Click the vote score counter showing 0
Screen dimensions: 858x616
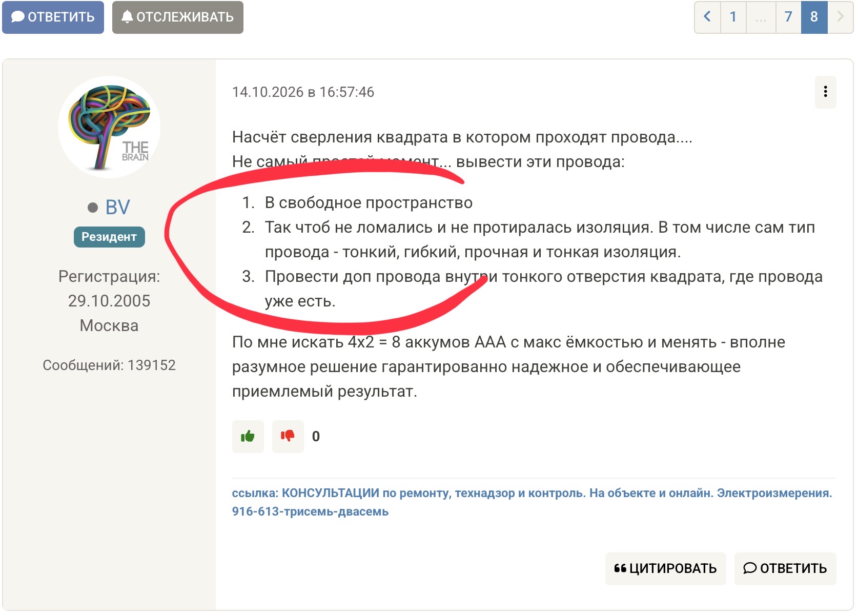click(316, 436)
